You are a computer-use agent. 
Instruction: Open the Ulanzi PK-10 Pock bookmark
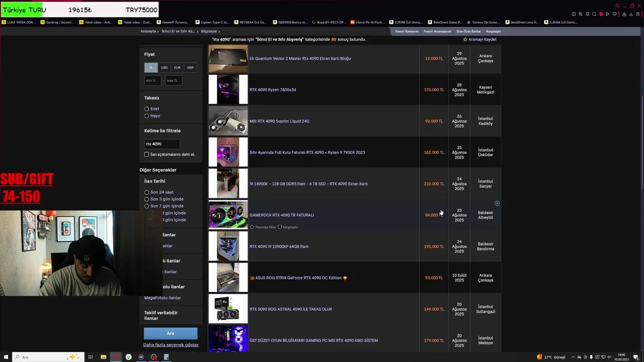tap(367, 22)
